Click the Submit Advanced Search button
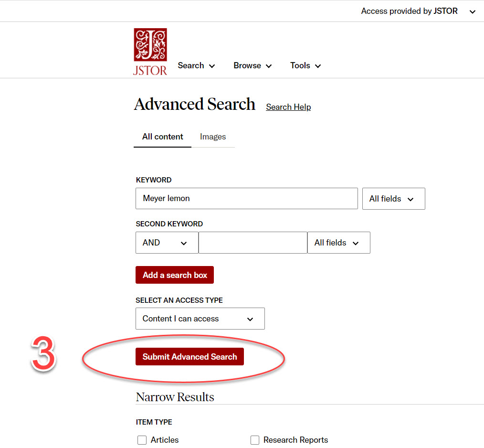The height and width of the screenshot is (448, 484). click(x=189, y=357)
